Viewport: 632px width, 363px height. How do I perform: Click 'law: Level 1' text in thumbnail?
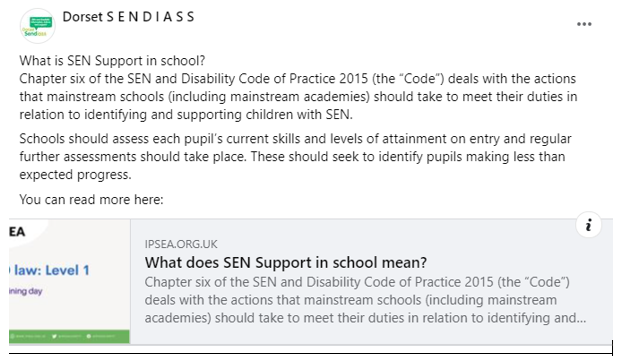coord(51,270)
